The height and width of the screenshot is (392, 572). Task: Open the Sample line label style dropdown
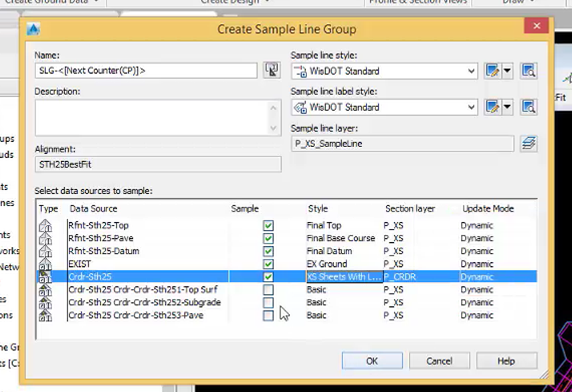click(472, 107)
